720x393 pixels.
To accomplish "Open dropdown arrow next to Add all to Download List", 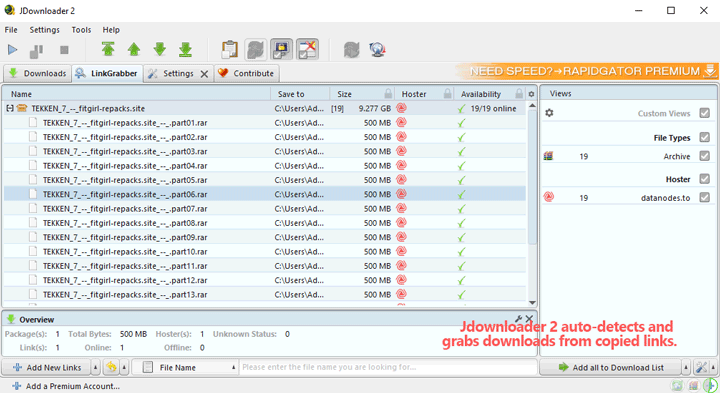I will [686, 367].
